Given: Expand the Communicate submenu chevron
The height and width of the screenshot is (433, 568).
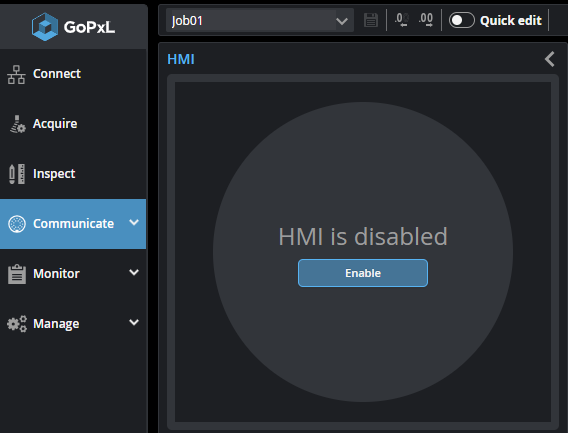Looking at the screenshot, I should pos(134,222).
